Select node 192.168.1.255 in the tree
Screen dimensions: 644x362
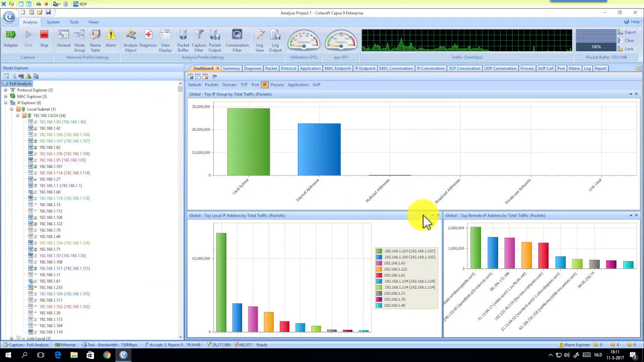pyautogui.click(x=51, y=288)
